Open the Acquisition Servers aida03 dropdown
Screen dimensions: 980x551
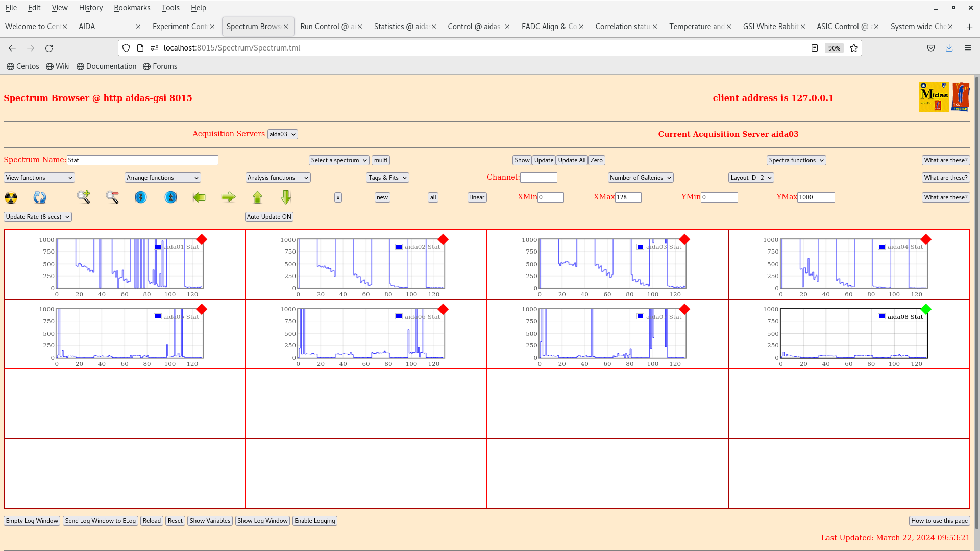click(282, 134)
